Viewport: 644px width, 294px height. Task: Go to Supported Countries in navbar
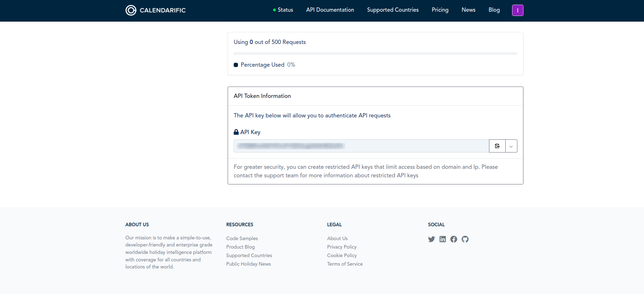(x=393, y=10)
